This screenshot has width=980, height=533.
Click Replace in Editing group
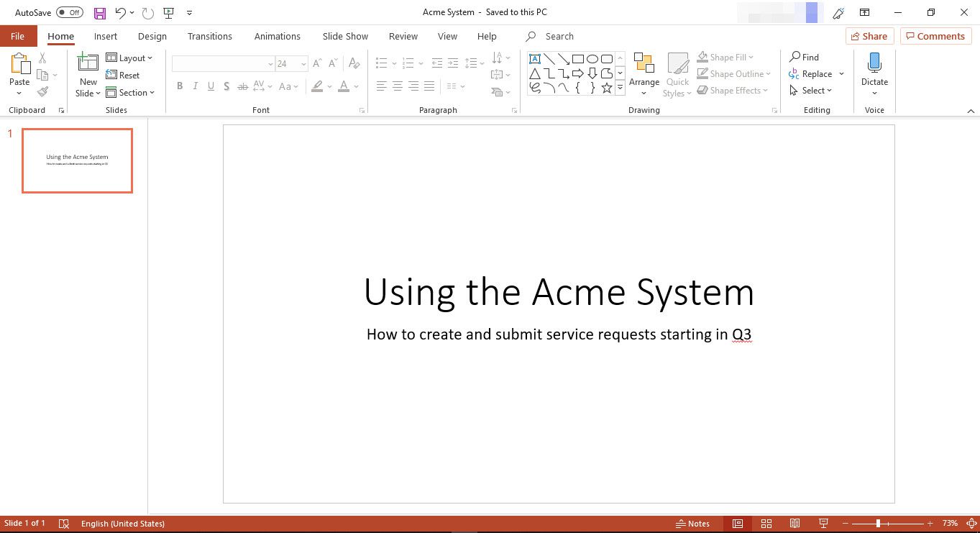[x=811, y=74]
